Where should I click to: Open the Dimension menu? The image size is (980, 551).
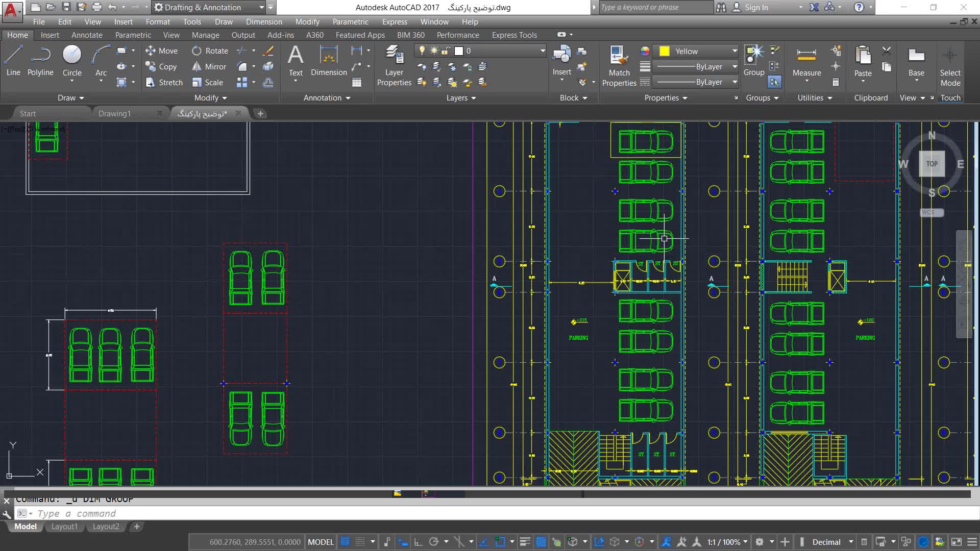pos(263,21)
